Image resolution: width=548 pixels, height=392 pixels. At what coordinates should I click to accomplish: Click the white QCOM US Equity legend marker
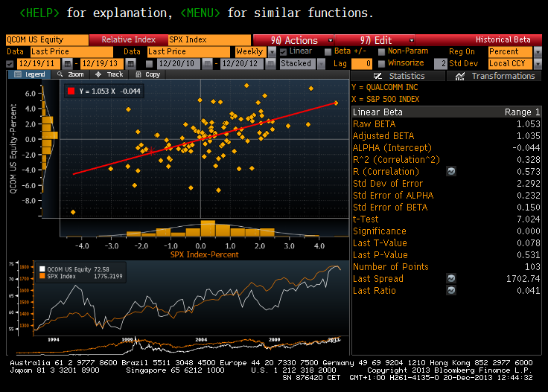(x=42, y=269)
